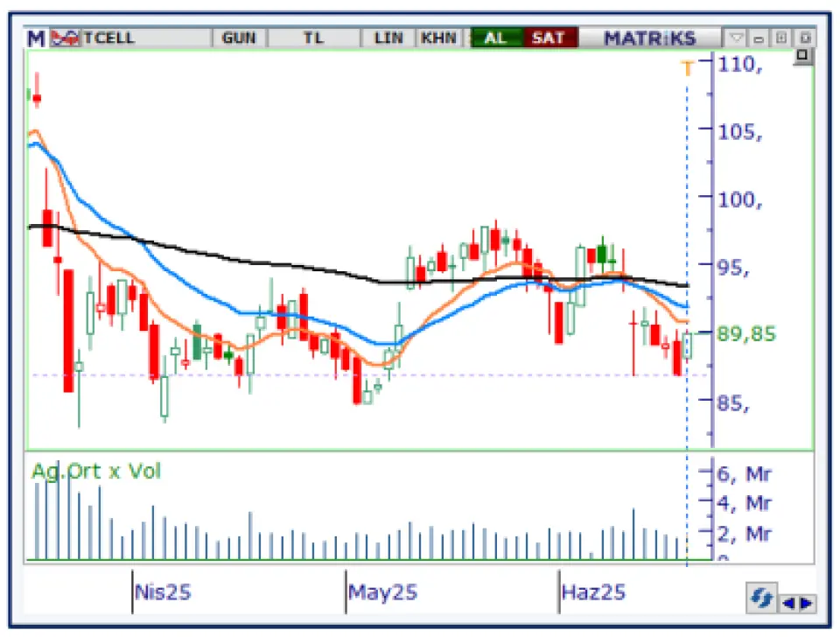This screenshot has height=637, width=840.
Task: Click the orange T marker on chart
Action: (x=688, y=68)
